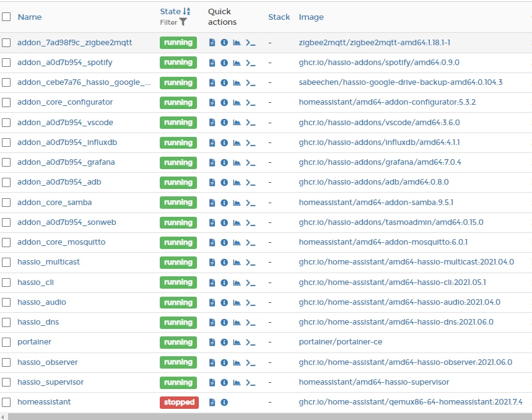This screenshot has height=420, width=532.
Task: Open image link portainer/portainer-ce
Action: [340, 342]
